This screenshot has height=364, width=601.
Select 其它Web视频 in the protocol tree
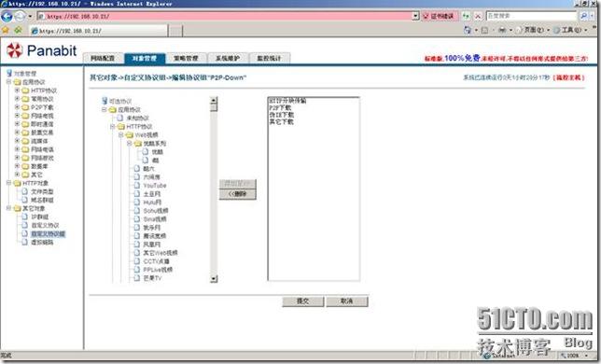(x=161, y=253)
